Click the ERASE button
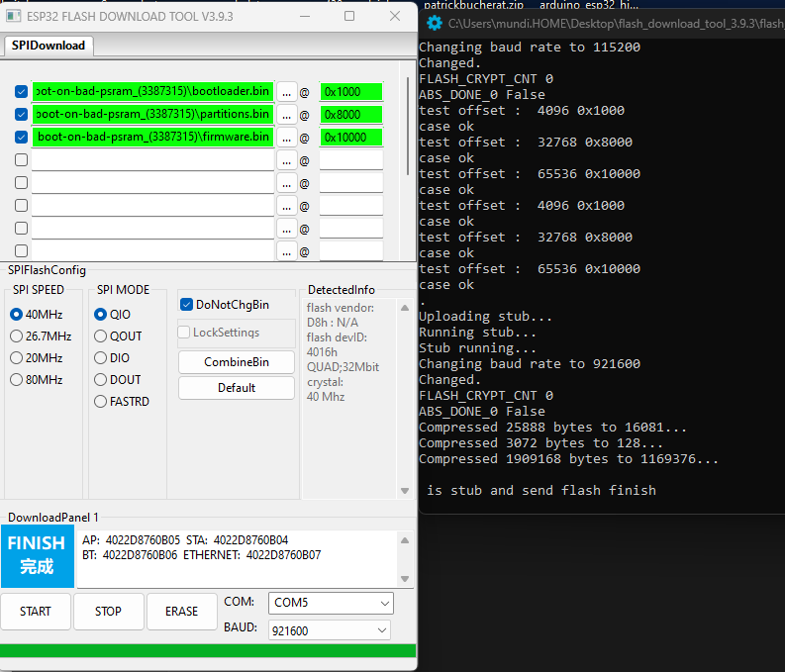The height and width of the screenshot is (672, 785). click(181, 612)
